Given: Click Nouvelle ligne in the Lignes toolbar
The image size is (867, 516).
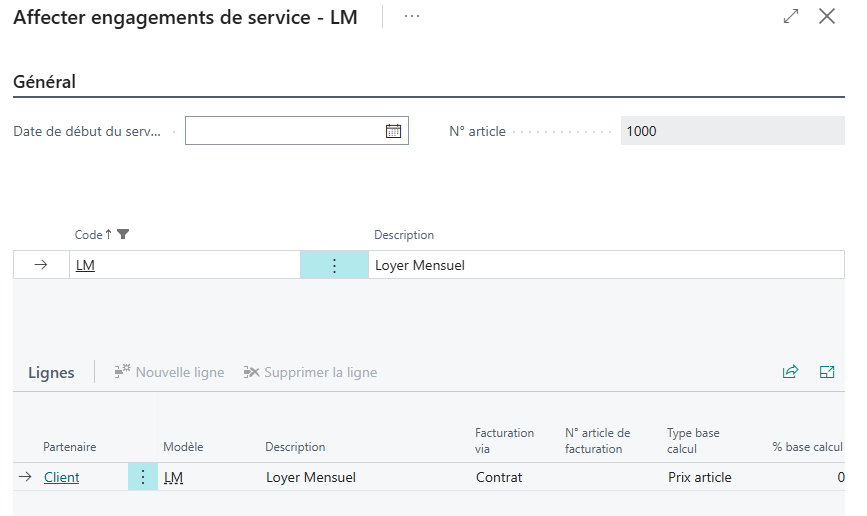Looking at the screenshot, I should [169, 372].
